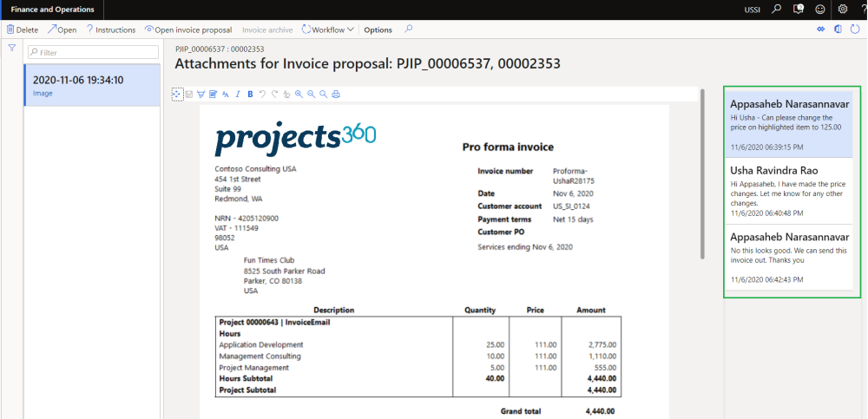Click the Open action button
This screenshot has width=868, height=419.
coord(62,29)
